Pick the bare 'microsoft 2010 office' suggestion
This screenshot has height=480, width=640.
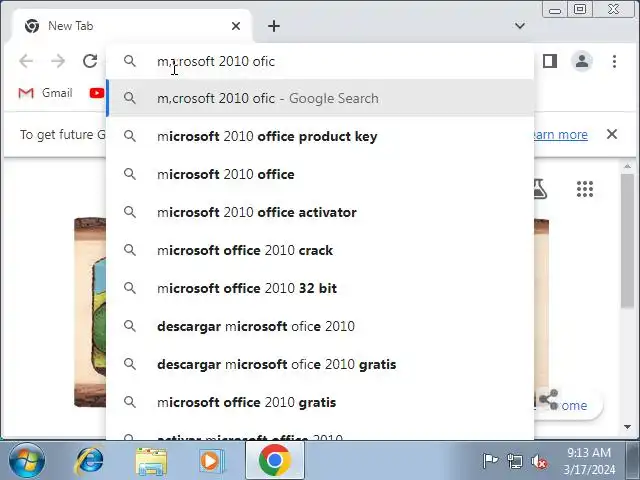click(x=320, y=174)
